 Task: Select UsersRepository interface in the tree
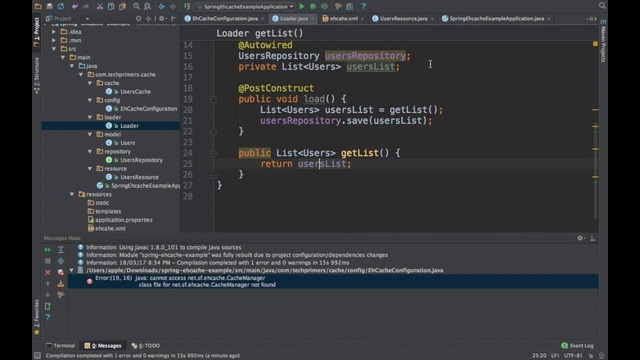coord(141,160)
